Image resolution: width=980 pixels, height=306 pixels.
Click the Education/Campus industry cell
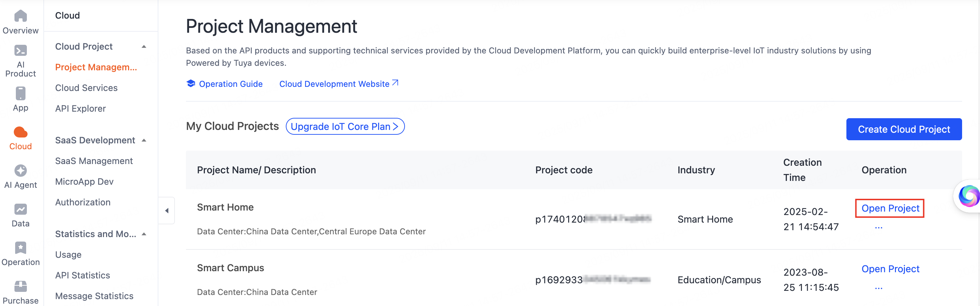719,280
